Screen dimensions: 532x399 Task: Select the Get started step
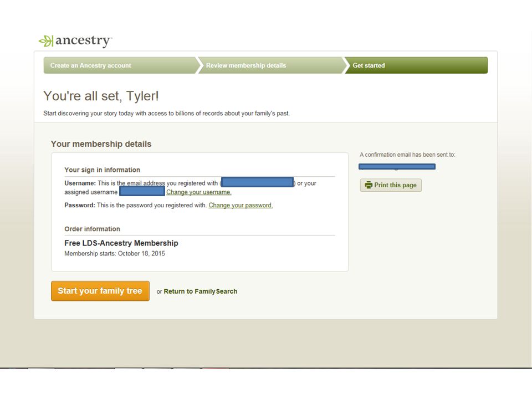pos(369,65)
